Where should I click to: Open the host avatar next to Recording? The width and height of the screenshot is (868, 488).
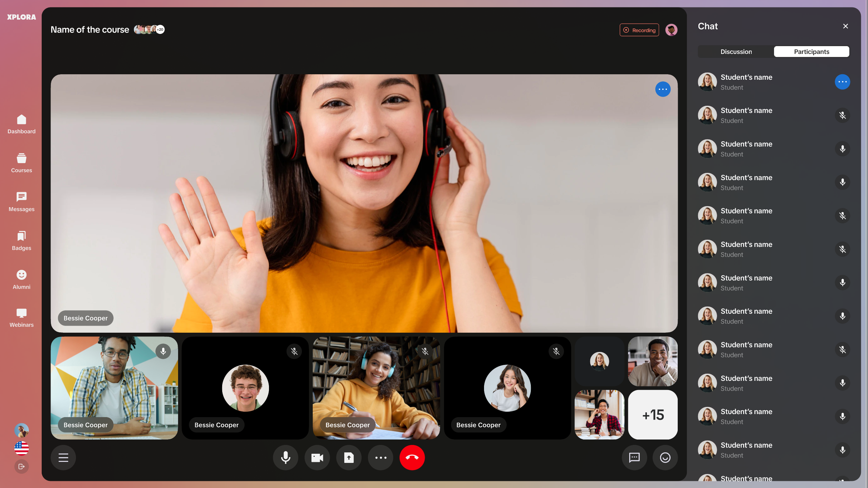pos(671,30)
